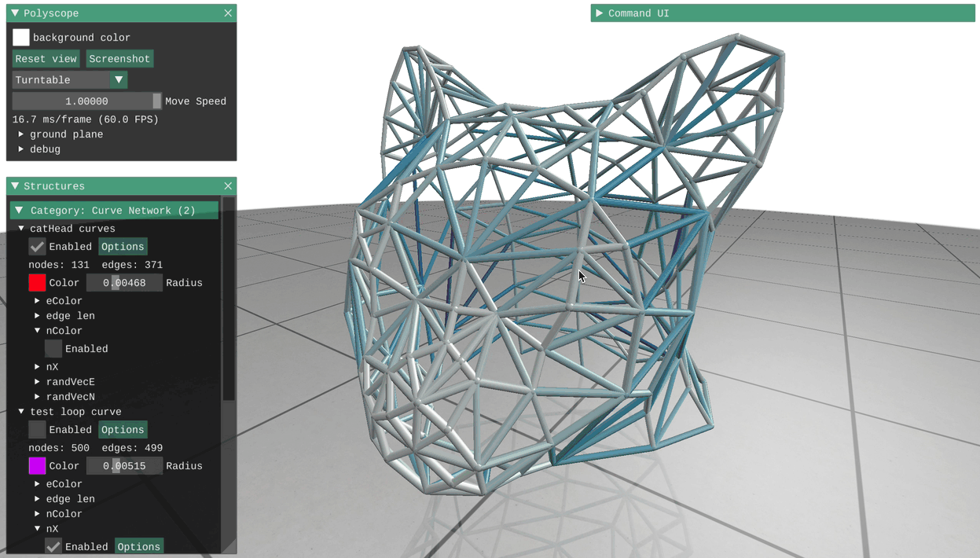Collapse Category: Curve Network (2) header
The image size is (980, 558).
[x=115, y=211]
